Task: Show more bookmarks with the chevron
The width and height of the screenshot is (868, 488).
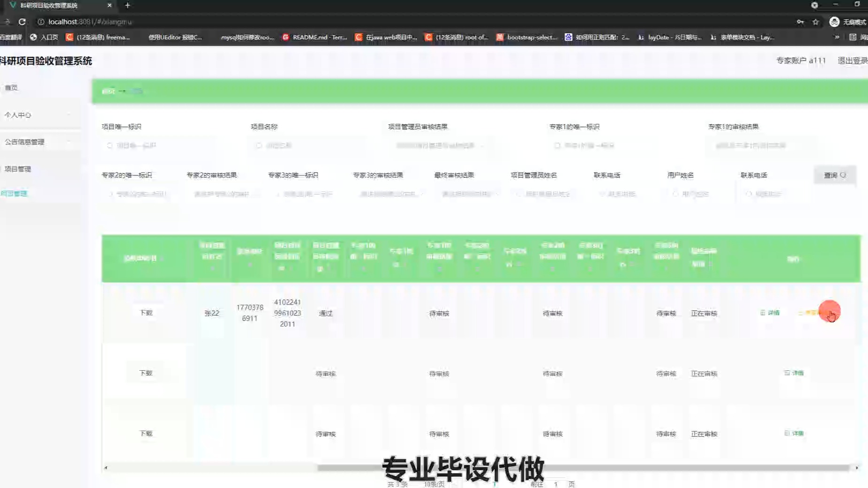Action: point(837,37)
